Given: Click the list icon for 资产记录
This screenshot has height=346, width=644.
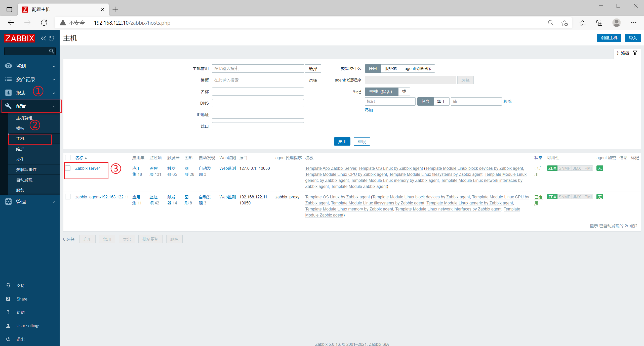Looking at the screenshot, I should tap(8, 79).
